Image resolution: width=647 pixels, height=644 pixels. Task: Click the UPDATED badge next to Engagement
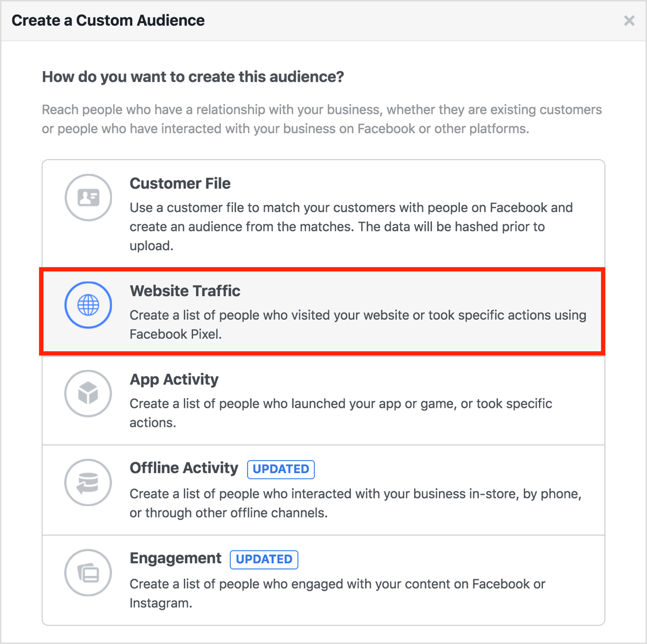click(x=264, y=559)
